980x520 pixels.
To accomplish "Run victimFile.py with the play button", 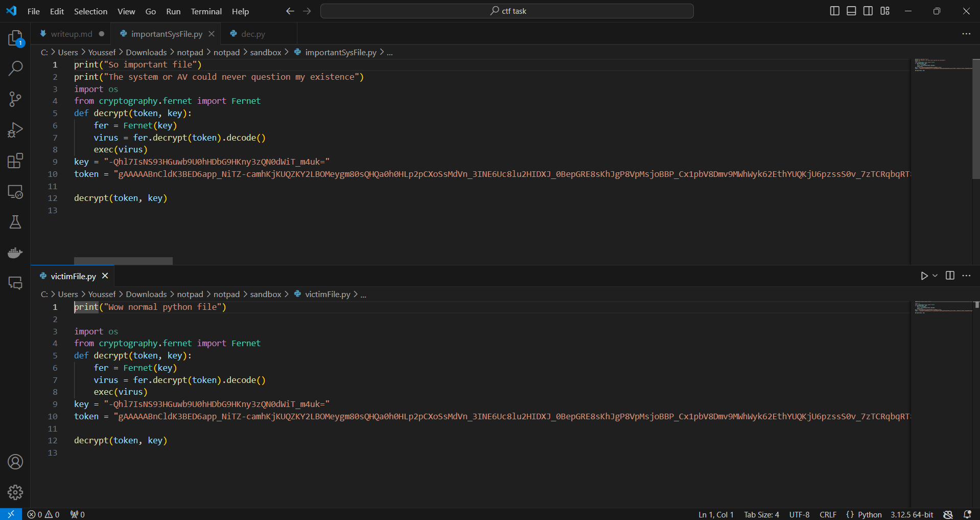I will pos(924,276).
